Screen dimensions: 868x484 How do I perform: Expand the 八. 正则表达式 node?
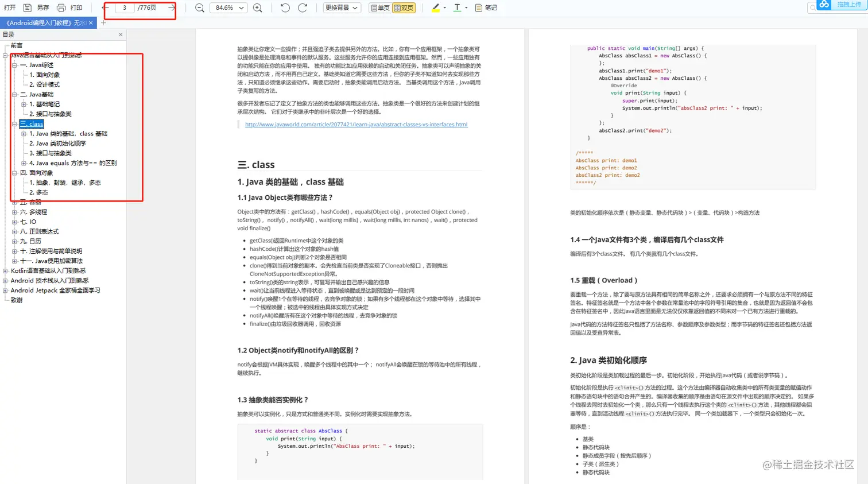tap(14, 231)
